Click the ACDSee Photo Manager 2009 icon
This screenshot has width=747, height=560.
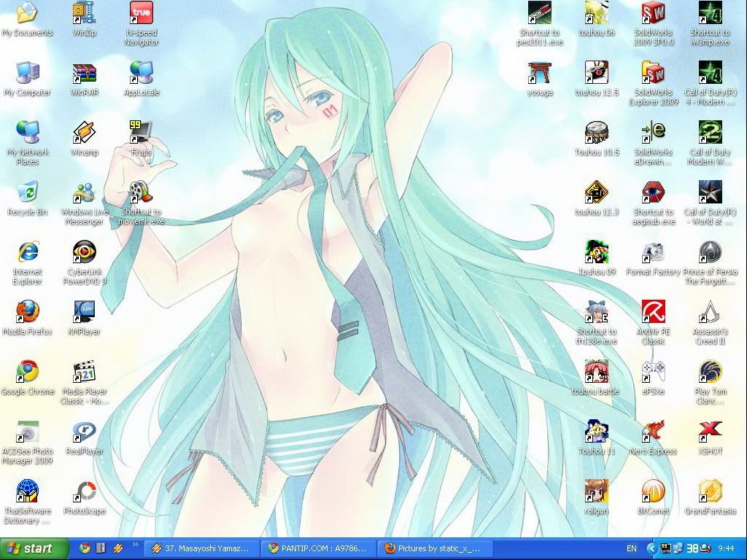click(x=27, y=431)
